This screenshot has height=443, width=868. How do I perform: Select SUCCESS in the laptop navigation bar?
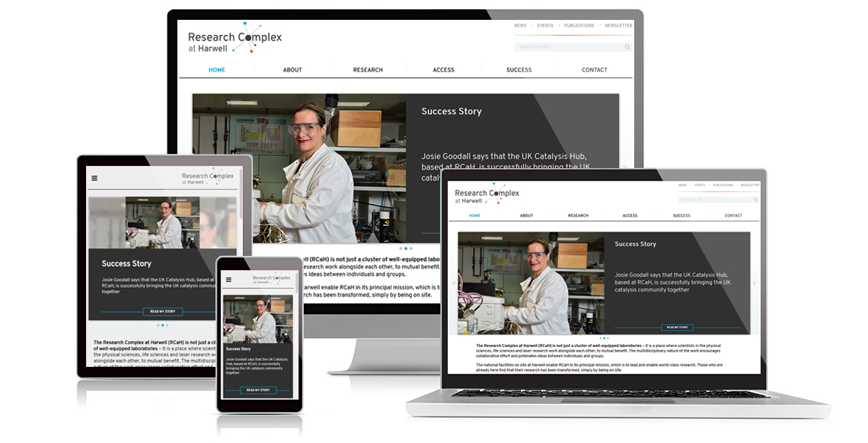pos(681,215)
